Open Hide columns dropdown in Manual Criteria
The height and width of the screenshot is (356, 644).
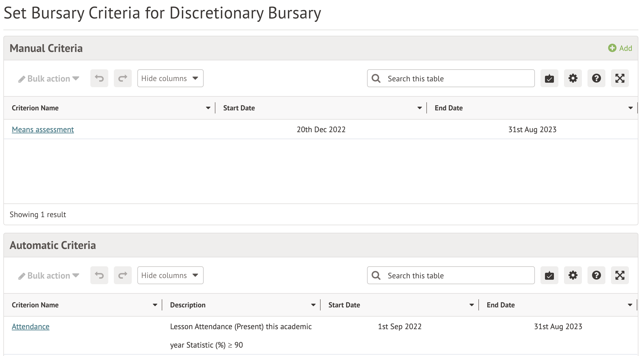170,79
